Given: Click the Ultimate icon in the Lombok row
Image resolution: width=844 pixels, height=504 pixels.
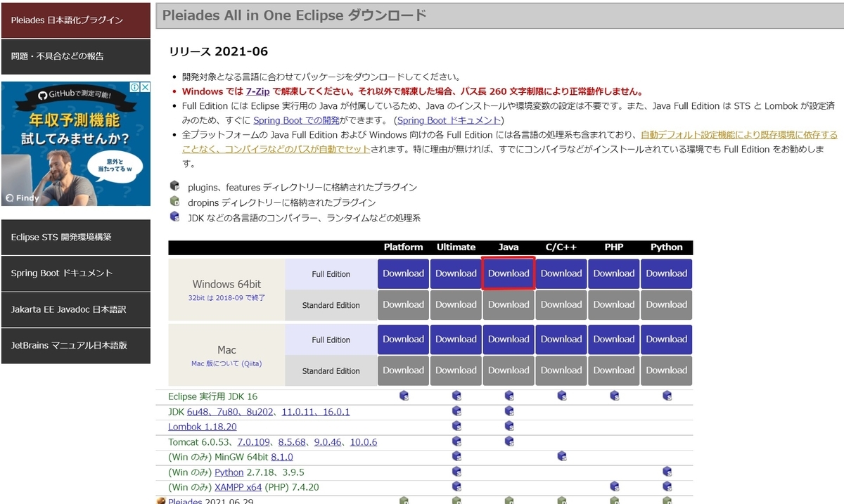Looking at the screenshot, I should pos(456,427).
